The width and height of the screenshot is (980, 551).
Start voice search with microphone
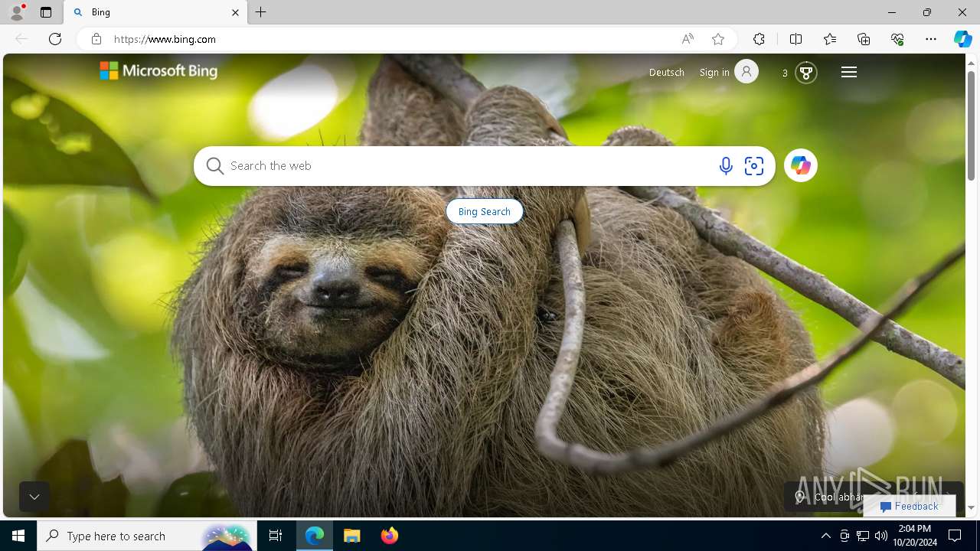click(726, 166)
